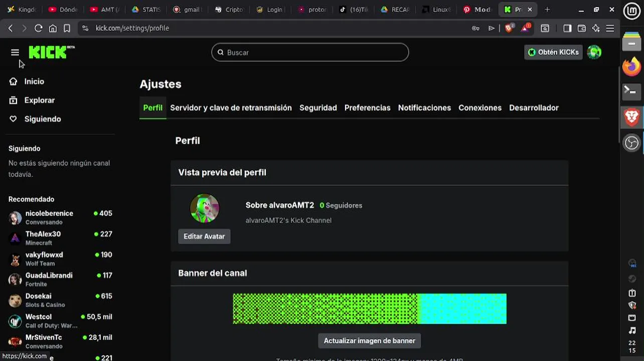Open Siguiendo heart item in sidebar
The image size is (644, 361).
pos(42,119)
